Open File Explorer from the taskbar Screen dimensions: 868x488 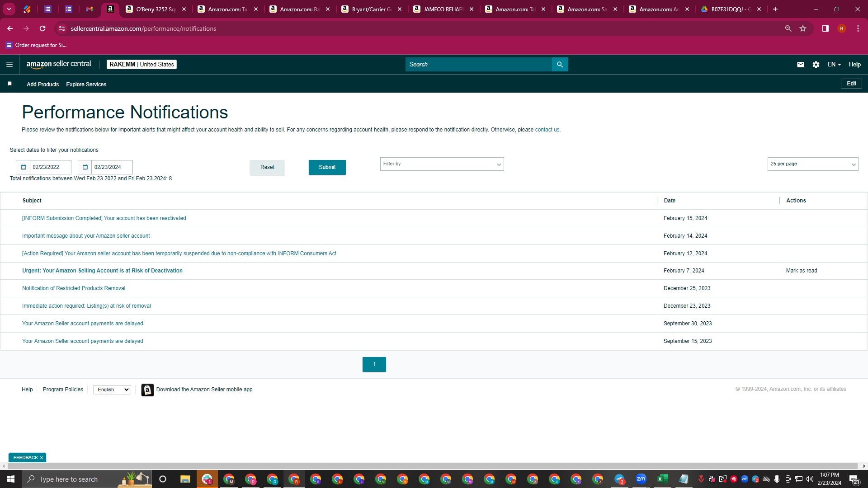click(185, 479)
